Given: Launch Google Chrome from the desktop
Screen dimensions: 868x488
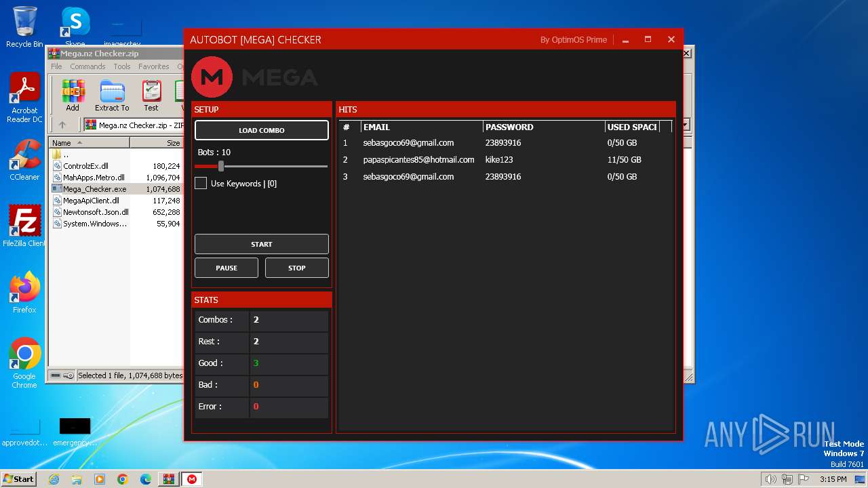Looking at the screenshot, I should 24,363.
